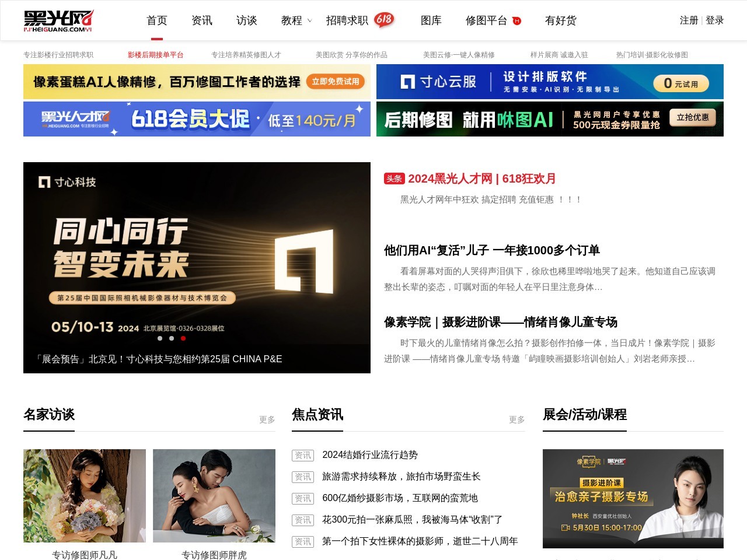Click the 资讯 tag before 旅游需求持续释放
Screen dimensions: 747x560
point(302,477)
